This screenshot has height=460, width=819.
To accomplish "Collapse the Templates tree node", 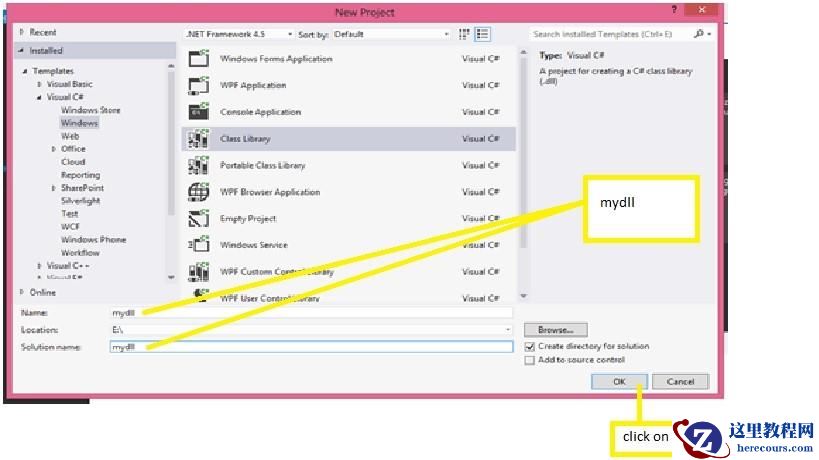I will click(x=25, y=71).
